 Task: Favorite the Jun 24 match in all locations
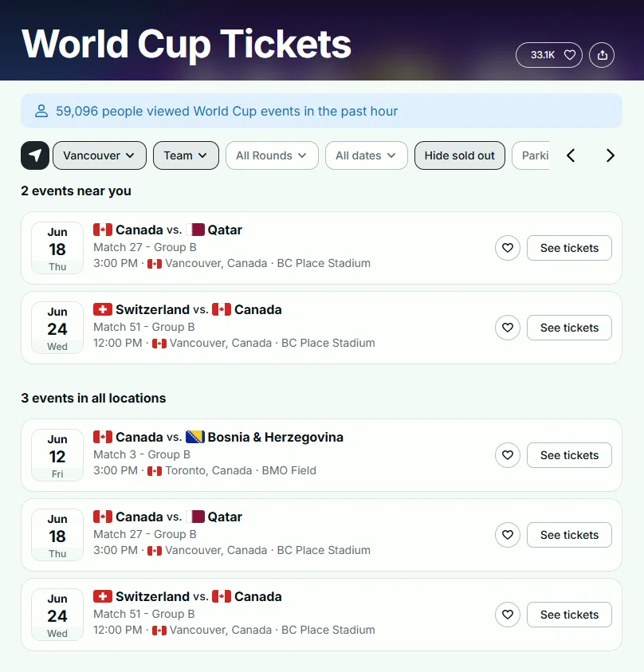(508, 615)
